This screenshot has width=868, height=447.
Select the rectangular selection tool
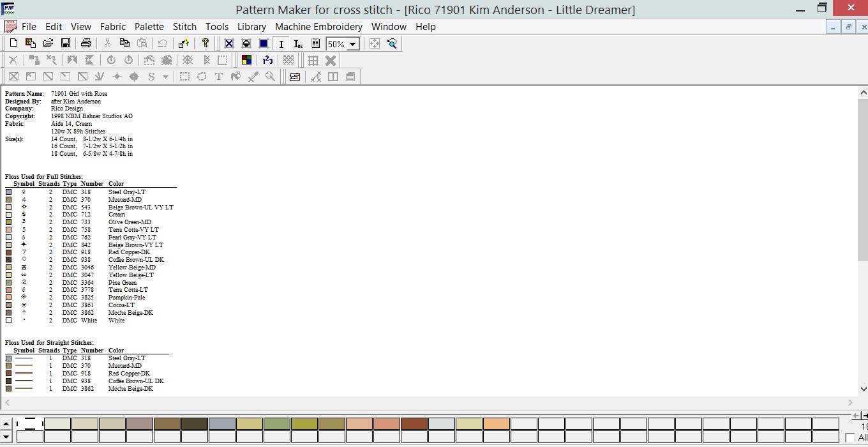click(184, 77)
